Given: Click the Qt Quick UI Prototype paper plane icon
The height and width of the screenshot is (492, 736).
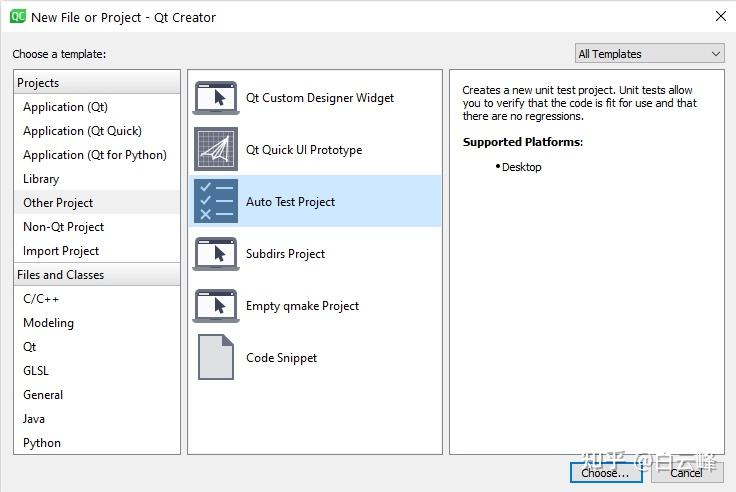Looking at the screenshot, I should [216, 149].
